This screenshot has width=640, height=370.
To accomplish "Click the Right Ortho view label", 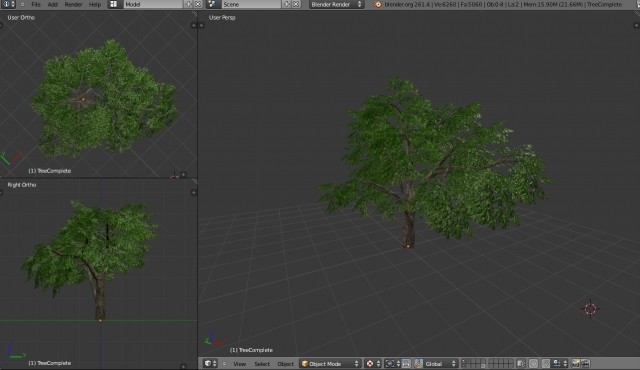I will pyautogui.click(x=22, y=185).
